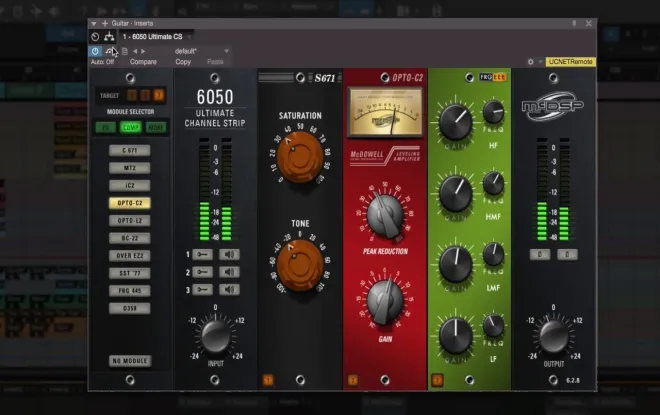Viewport: 660px width, 415px height.
Task: Click key icon for slot 1
Action: tap(202, 254)
